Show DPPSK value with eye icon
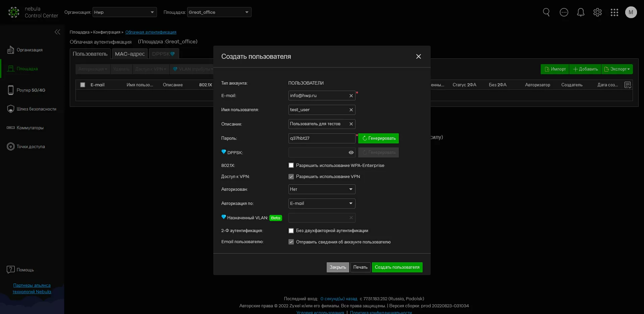Screen dimensions: 644x314 pos(351,152)
